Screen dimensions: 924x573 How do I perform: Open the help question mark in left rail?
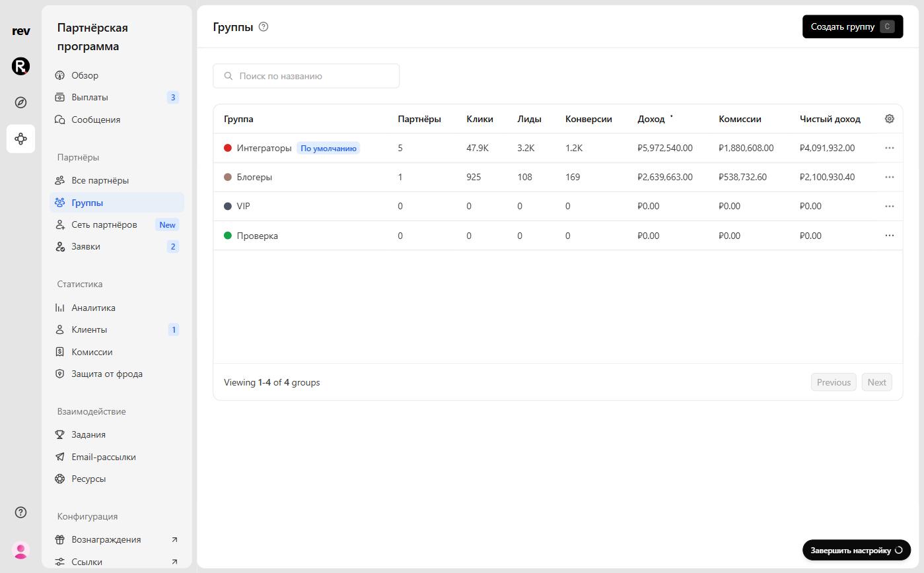[21, 512]
